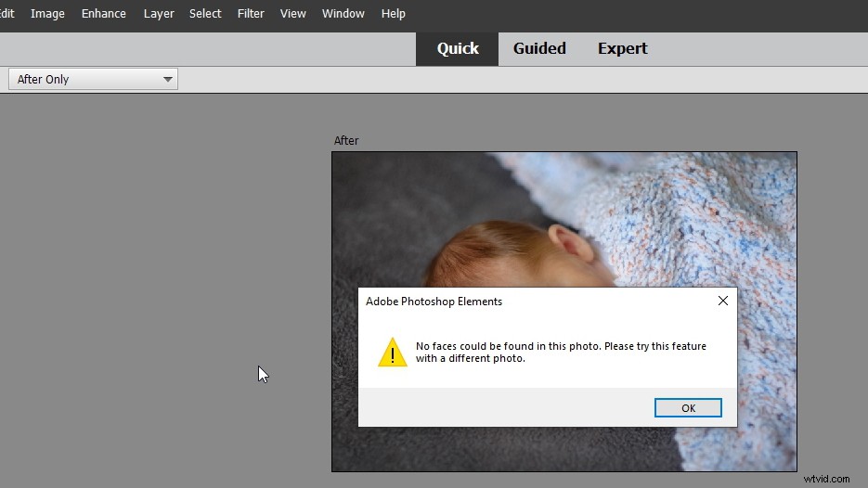Open the Window menu
The width and height of the screenshot is (868, 488).
(x=343, y=13)
